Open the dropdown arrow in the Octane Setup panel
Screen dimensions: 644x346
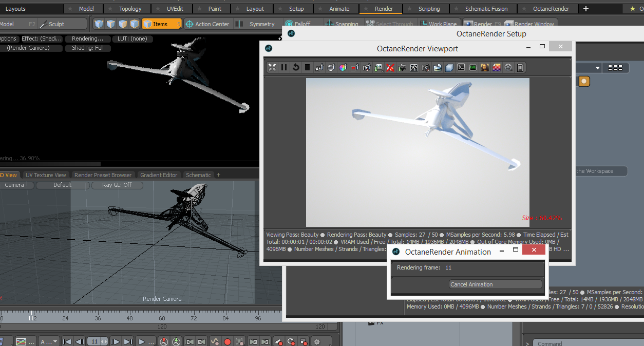tap(598, 68)
